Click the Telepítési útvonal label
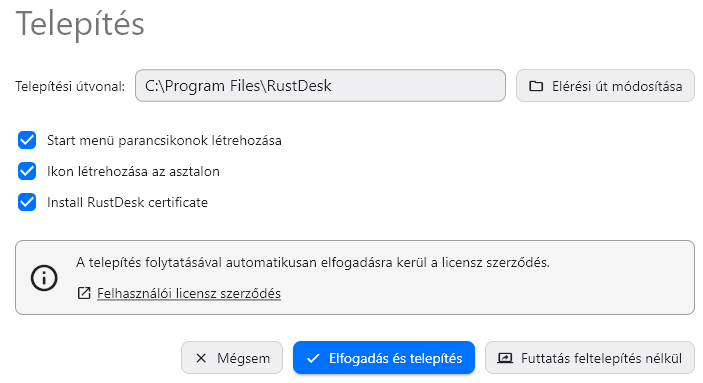The height and width of the screenshot is (383, 703). 70,86
